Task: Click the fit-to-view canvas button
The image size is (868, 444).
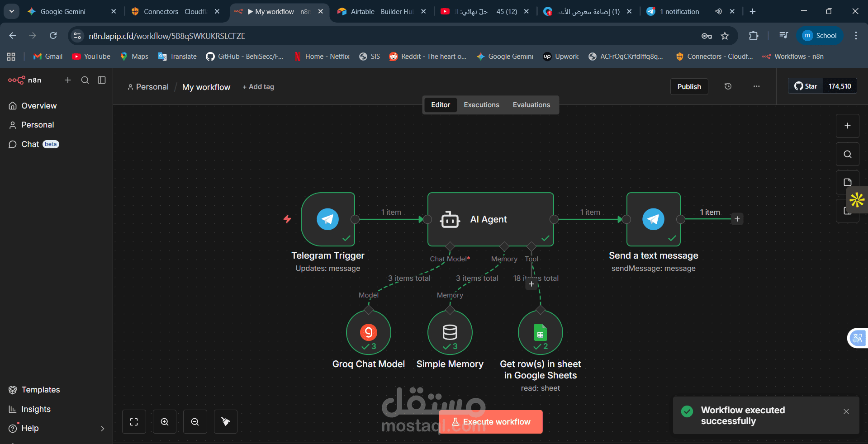Action: coord(134,422)
